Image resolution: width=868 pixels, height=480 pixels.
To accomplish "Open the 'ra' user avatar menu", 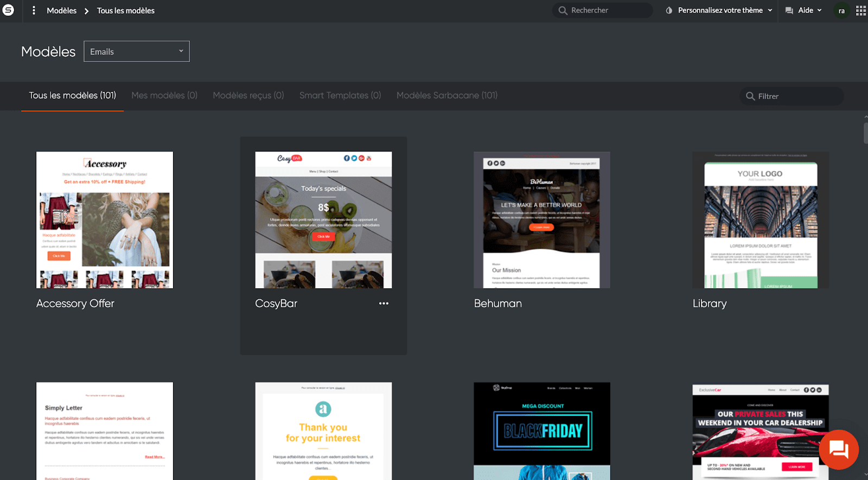I will pos(841,10).
